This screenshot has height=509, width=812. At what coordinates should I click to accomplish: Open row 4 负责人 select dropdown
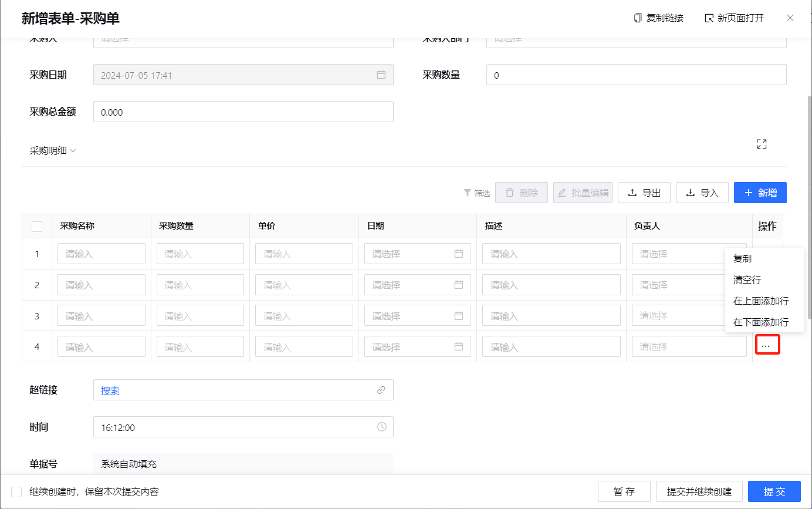point(689,346)
